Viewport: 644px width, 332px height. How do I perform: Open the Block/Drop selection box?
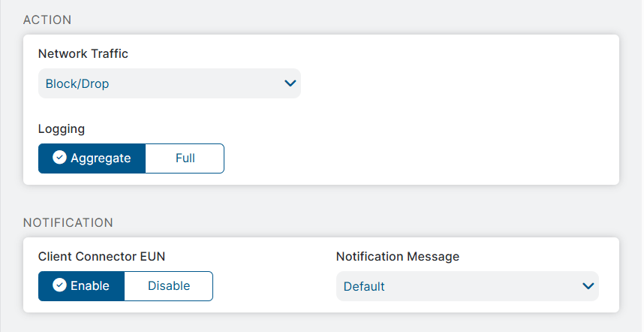coord(169,83)
